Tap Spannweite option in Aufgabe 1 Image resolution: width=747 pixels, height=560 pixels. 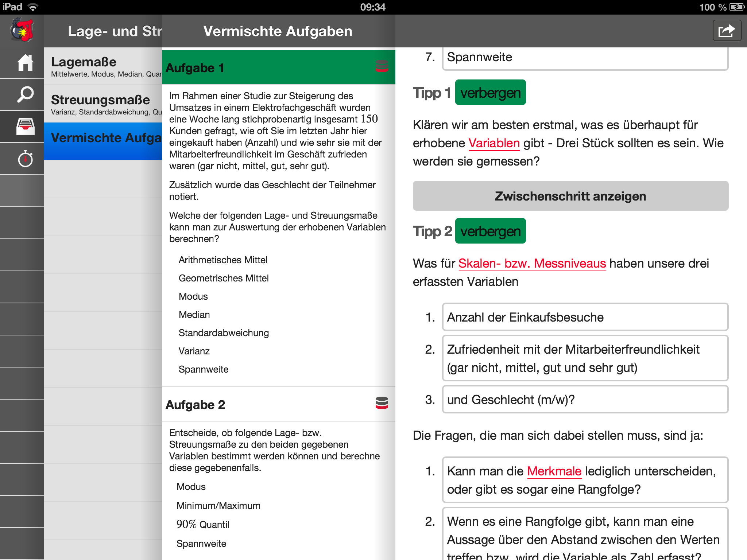[x=203, y=369]
